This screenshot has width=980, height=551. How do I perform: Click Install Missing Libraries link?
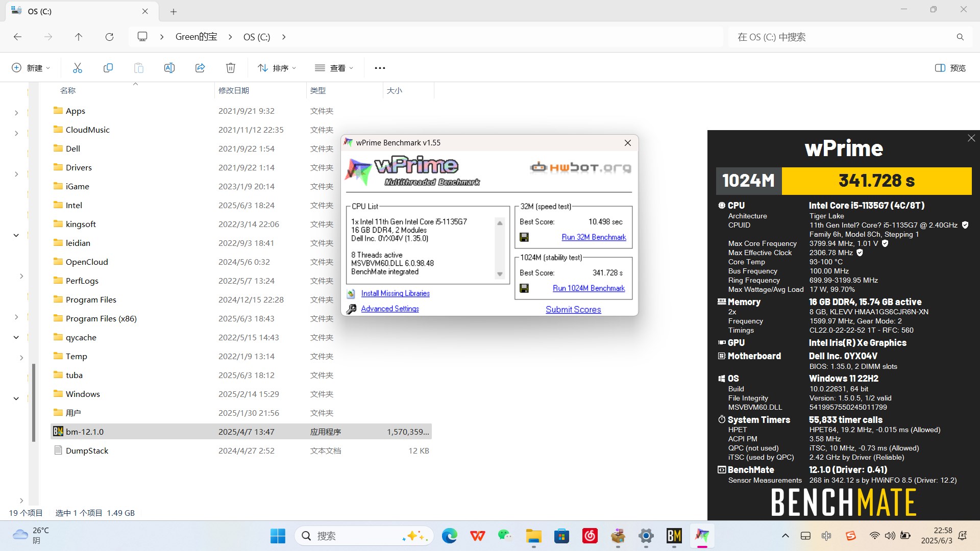(396, 293)
